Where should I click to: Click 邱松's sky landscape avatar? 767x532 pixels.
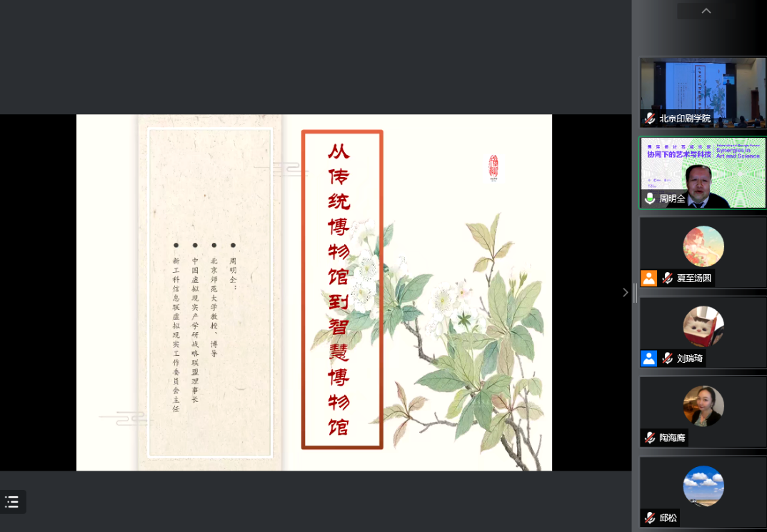click(x=703, y=486)
